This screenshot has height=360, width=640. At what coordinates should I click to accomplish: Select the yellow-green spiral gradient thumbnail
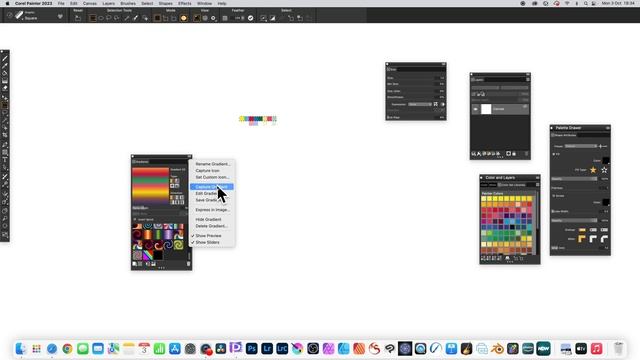point(178,245)
